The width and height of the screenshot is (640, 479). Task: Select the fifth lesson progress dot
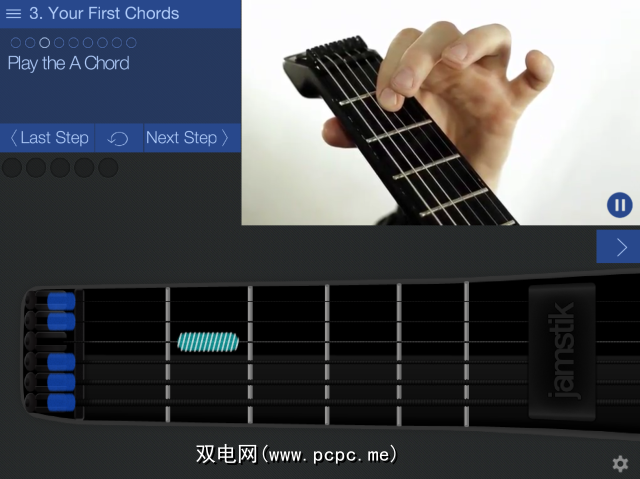click(x=73, y=42)
